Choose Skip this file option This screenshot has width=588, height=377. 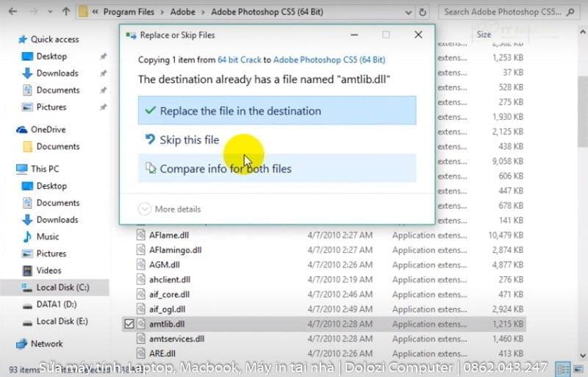189,140
